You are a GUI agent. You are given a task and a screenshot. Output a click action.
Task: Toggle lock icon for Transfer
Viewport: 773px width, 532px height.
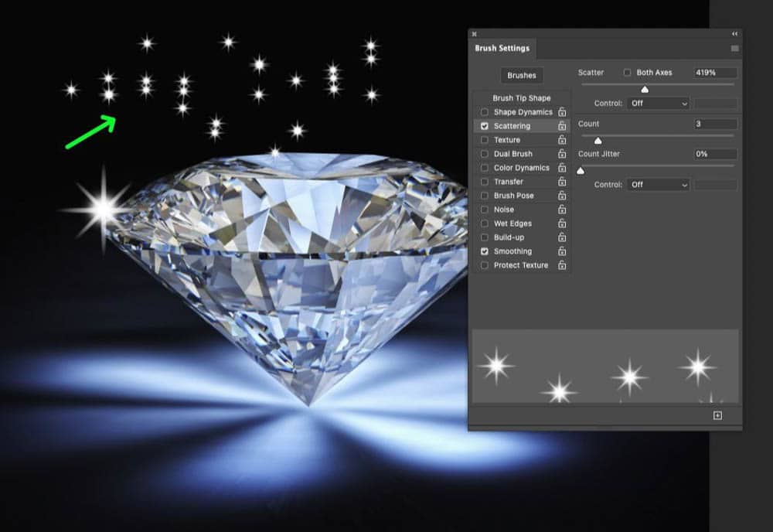click(x=561, y=182)
